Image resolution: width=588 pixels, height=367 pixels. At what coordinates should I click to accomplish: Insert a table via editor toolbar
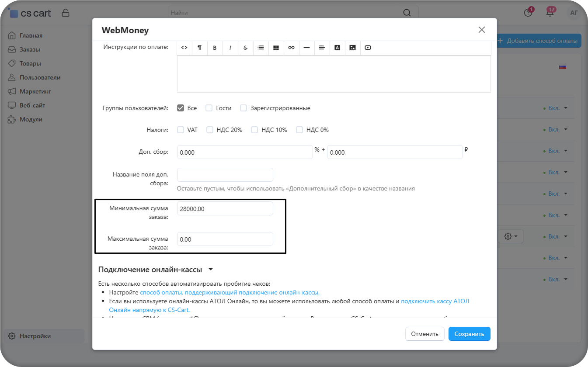point(276,48)
